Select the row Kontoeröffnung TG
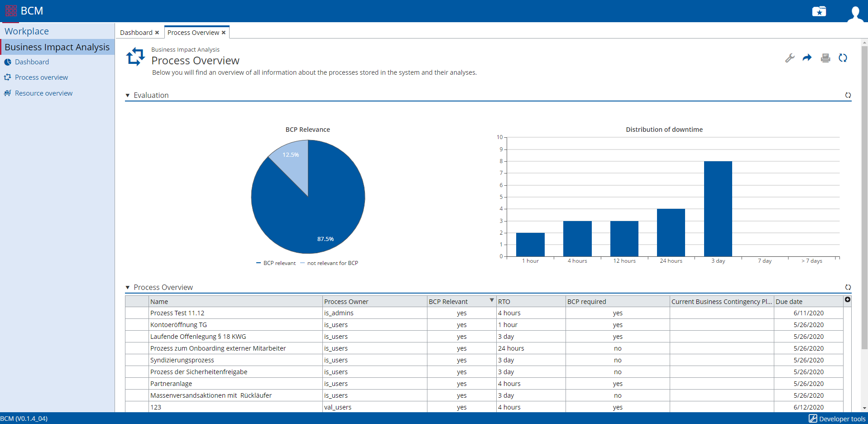The height and width of the screenshot is (424, 868). click(178, 324)
